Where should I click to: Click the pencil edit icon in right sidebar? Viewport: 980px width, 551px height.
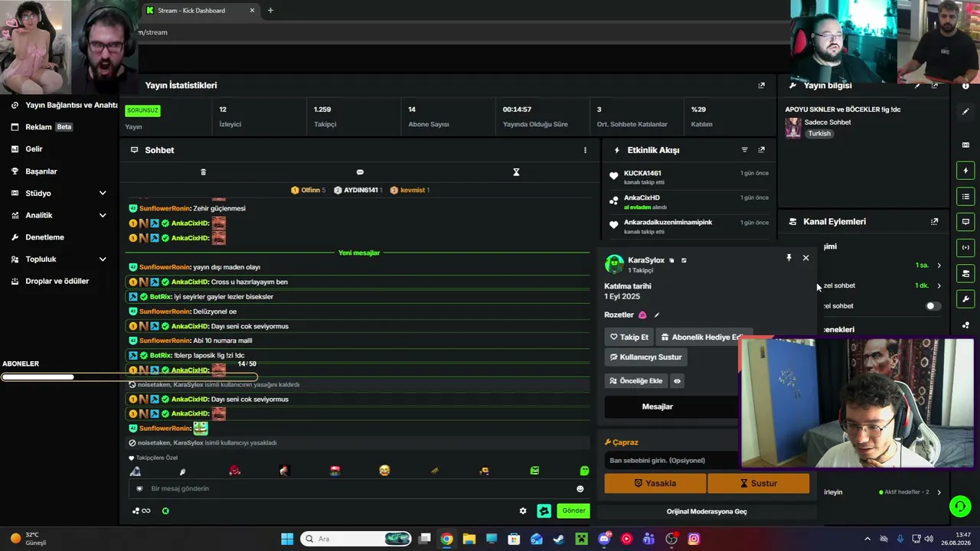(965, 112)
